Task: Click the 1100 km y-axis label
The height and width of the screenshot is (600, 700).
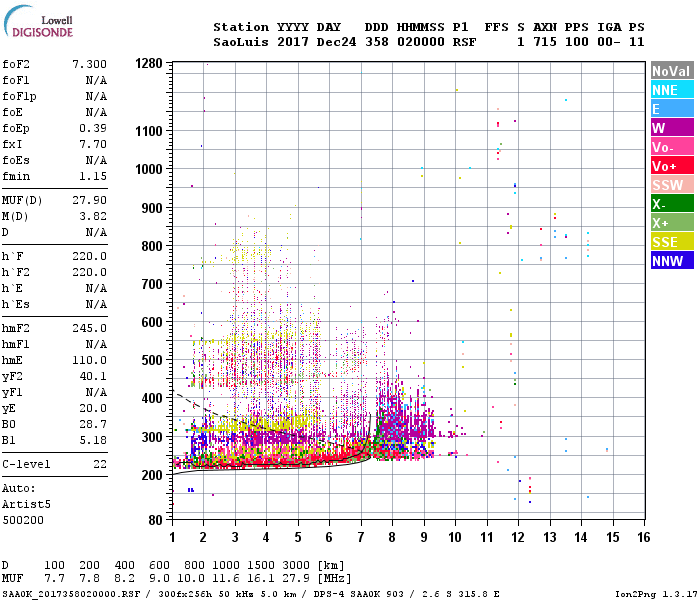Action: coord(149,131)
